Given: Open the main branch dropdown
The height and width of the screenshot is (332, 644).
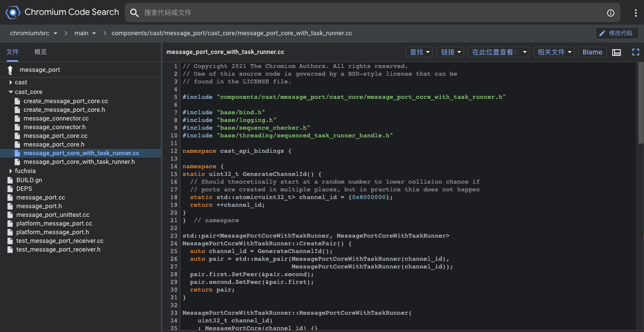Looking at the screenshot, I should [x=85, y=33].
